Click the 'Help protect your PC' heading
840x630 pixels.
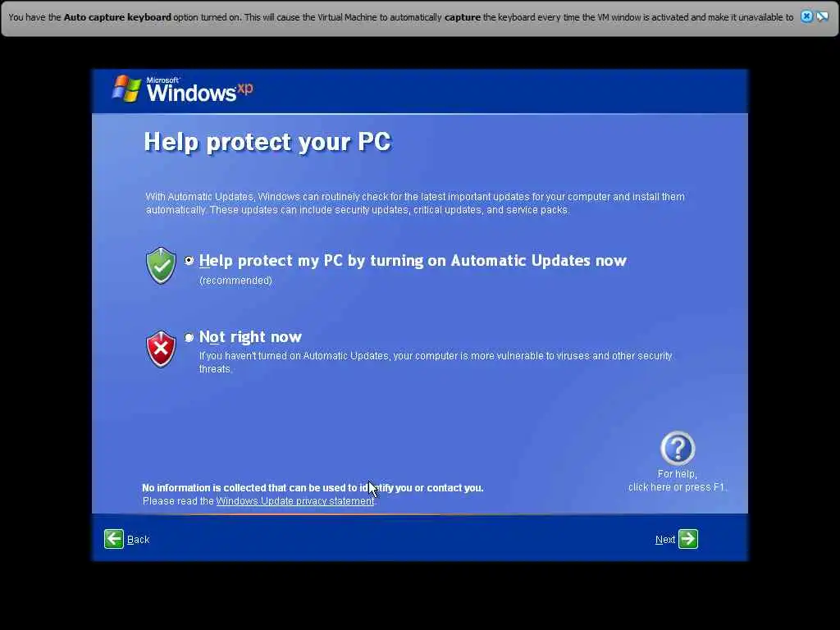click(x=267, y=142)
